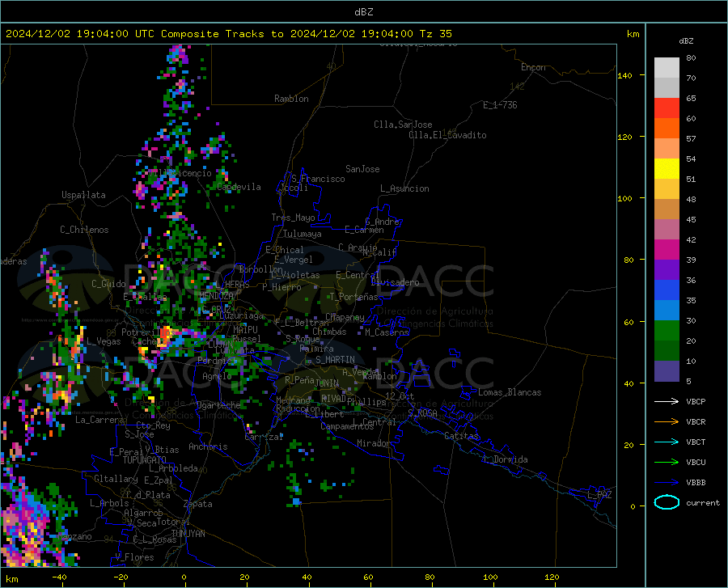
Task: Click the L_PAZ map label
Action: 599,495
